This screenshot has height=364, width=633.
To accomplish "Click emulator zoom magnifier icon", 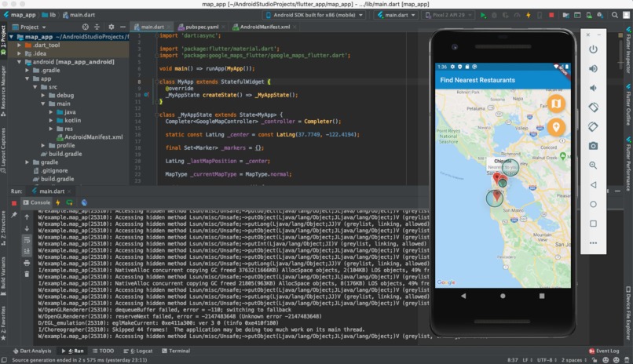I will 593,166.
